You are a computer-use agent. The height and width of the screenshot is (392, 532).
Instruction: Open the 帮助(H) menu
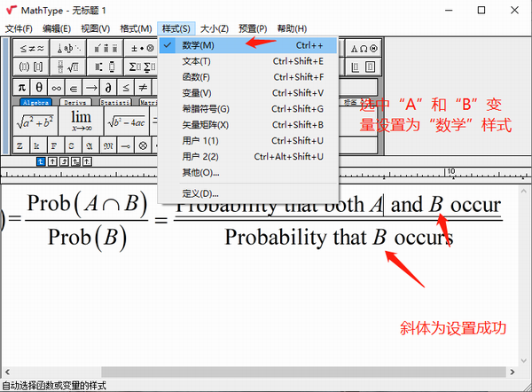(292, 28)
